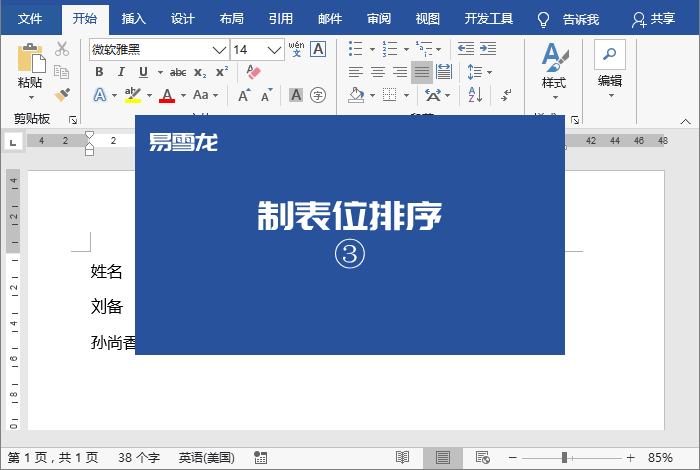Image resolution: width=700 pixels, height=470 pixels.
Task: Click Tell Me search box
Action: pyautogui.click(x=568, y=19)
